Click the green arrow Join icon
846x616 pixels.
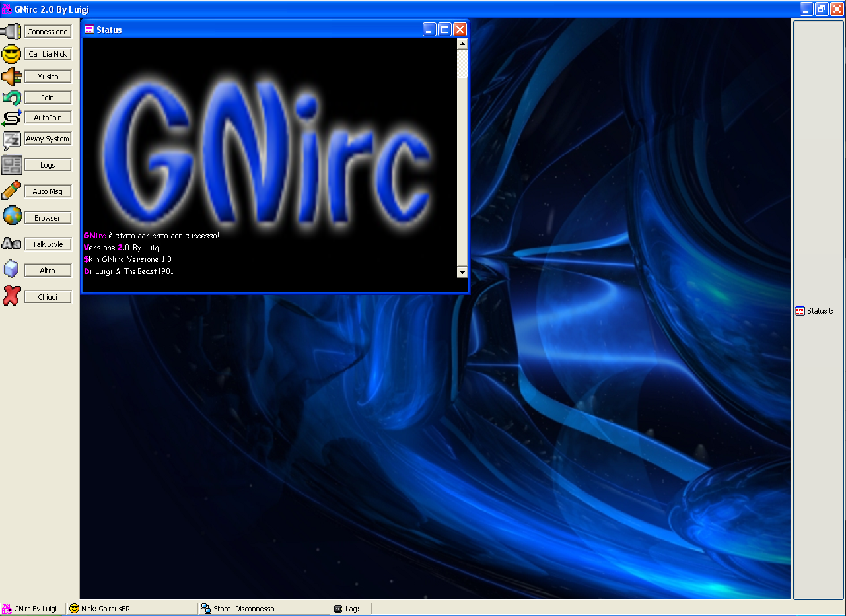(11, 98)
